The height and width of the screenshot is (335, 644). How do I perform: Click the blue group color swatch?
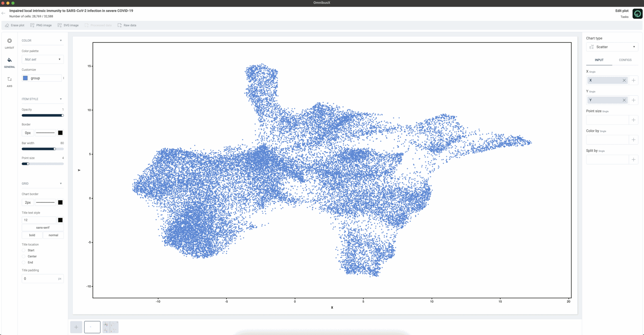coord(25,78)
